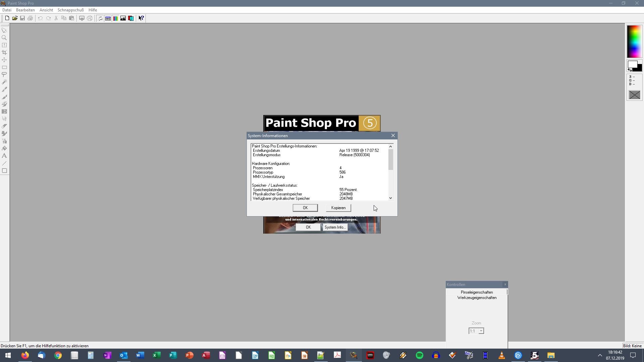Image resolution: width=644 pixels, height=362 pixels.
Task: Click the Cut scissors icon
Action: tap(56, 18)
